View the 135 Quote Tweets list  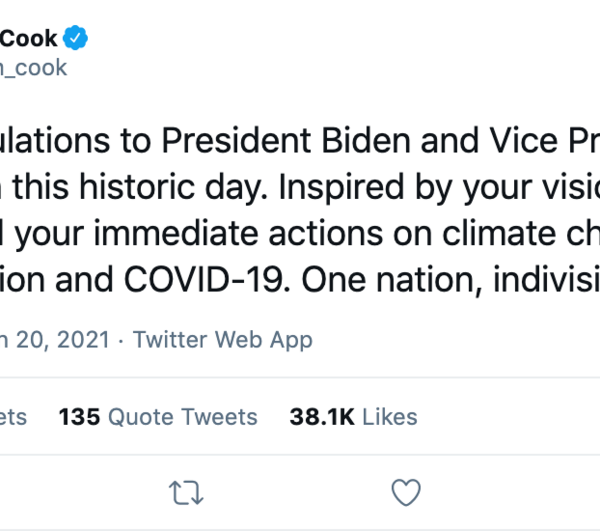(158, 416)
